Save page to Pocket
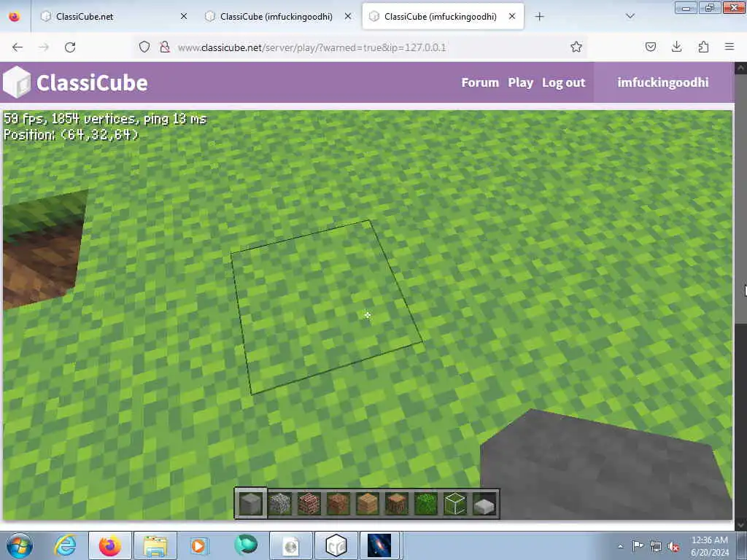This screenshot has width=747, height=560. [x=650, y=47]
